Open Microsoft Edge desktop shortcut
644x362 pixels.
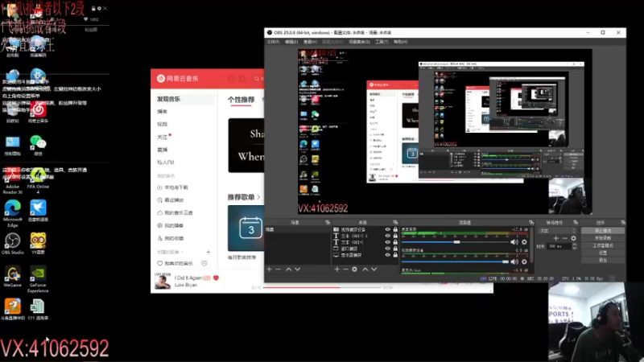point(13,213)
